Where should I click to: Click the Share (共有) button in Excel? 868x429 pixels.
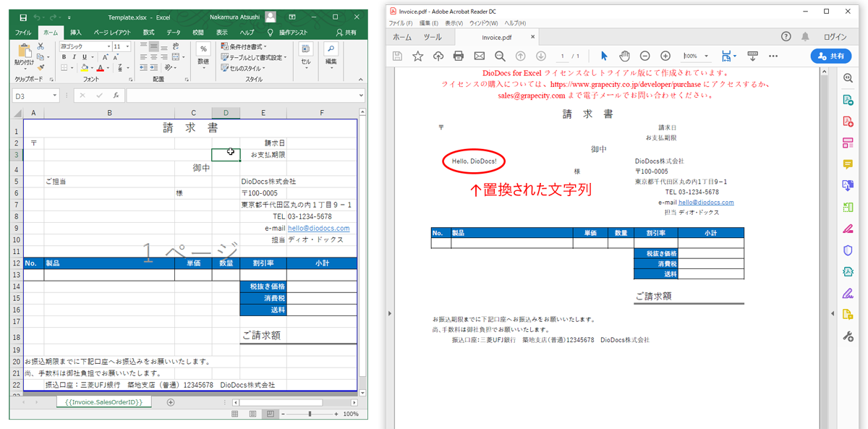(346, 33)
